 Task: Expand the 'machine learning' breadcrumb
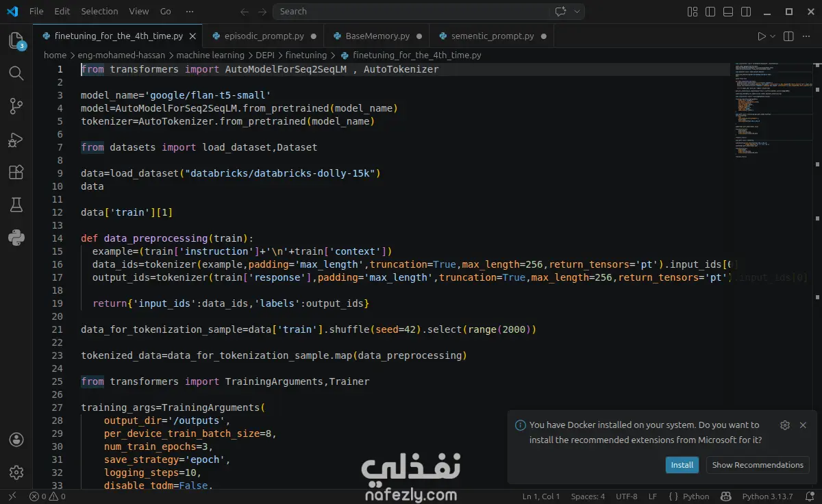pos(210,55)
